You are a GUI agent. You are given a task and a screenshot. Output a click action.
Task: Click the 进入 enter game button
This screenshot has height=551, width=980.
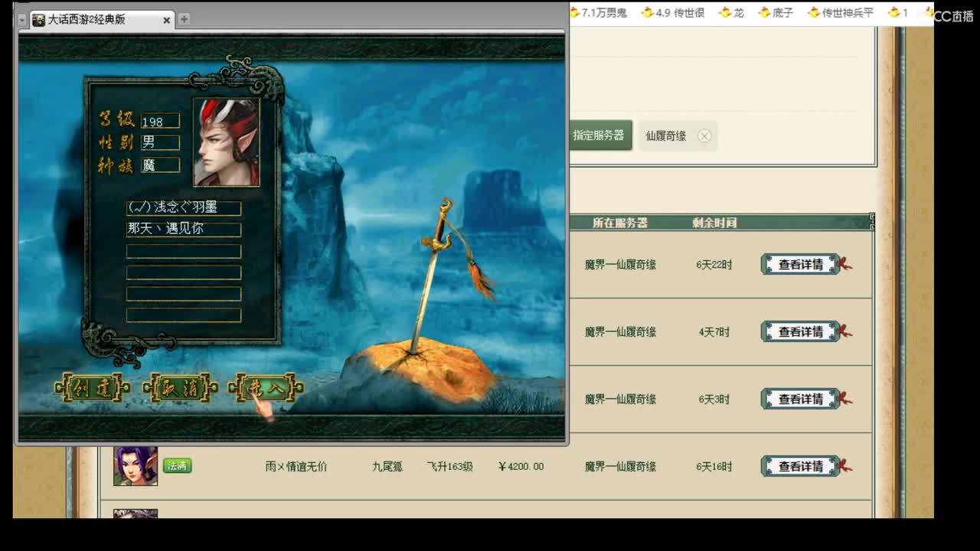coord(266,389)
